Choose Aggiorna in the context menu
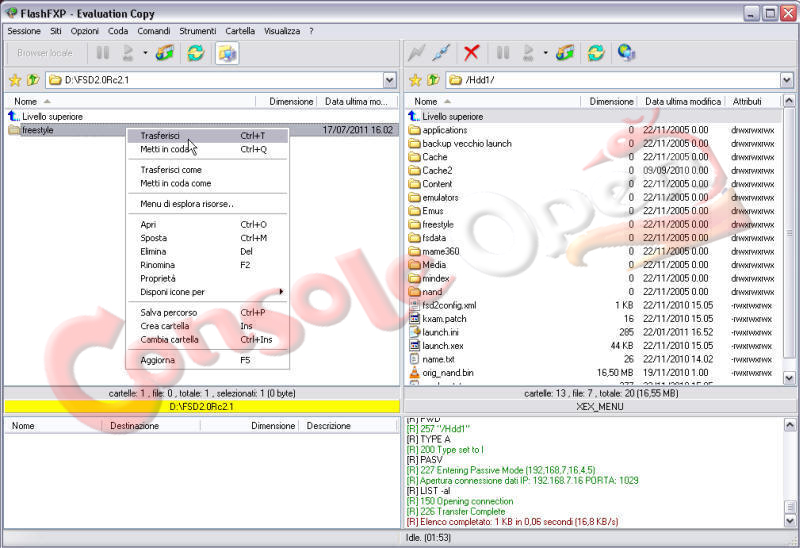 pos(208,360)
